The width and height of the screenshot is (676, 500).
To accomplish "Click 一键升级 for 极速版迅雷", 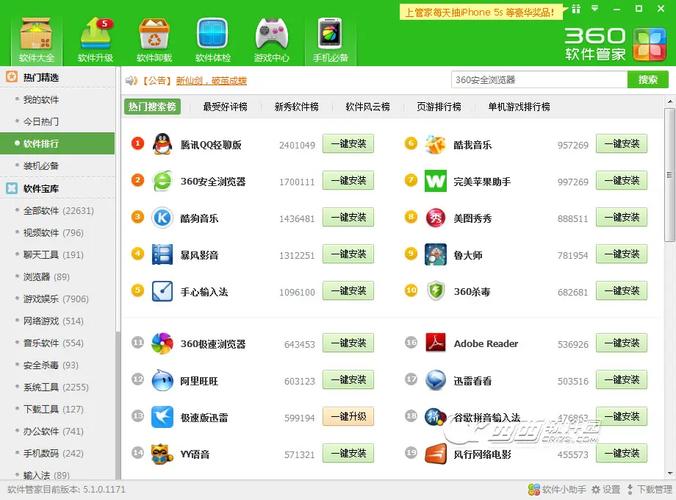I will pyautogui.click(x=347, y=417).
